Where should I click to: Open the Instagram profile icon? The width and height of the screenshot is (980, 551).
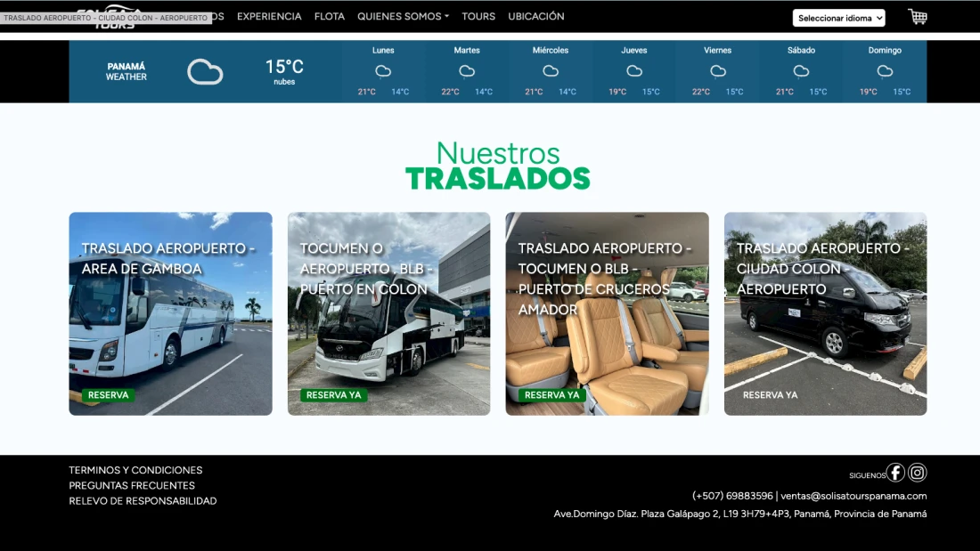click(918, 473)
